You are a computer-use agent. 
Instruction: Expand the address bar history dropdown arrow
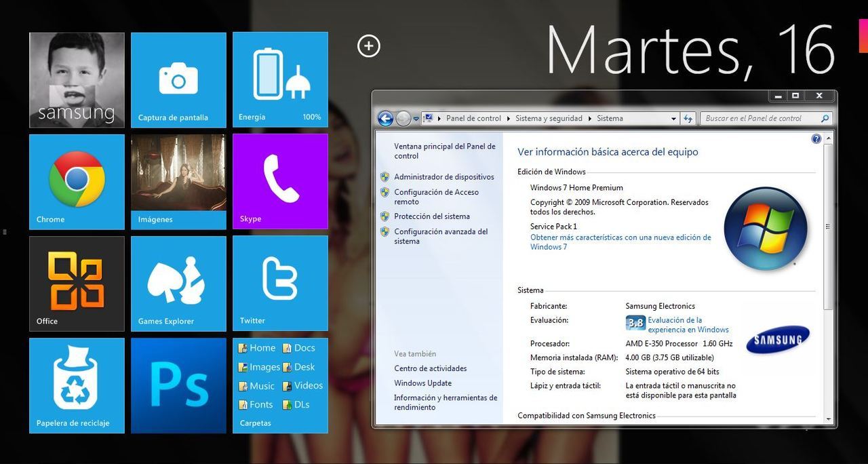click(x=673, y=119)
